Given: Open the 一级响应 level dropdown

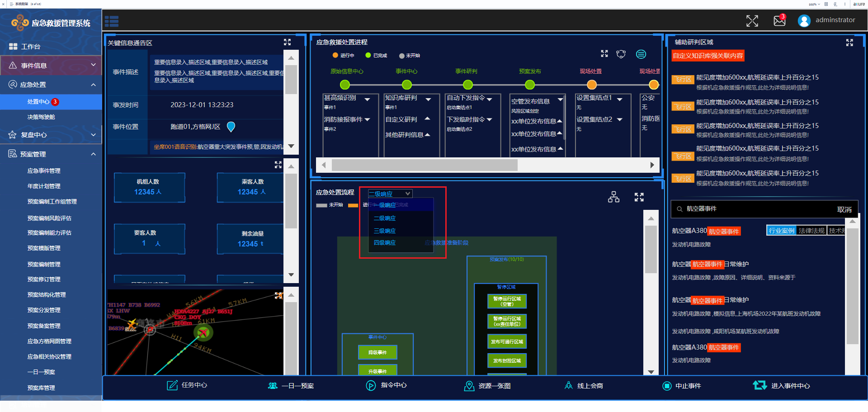Looking at the screenshot, I should click(x=390, y=194).
